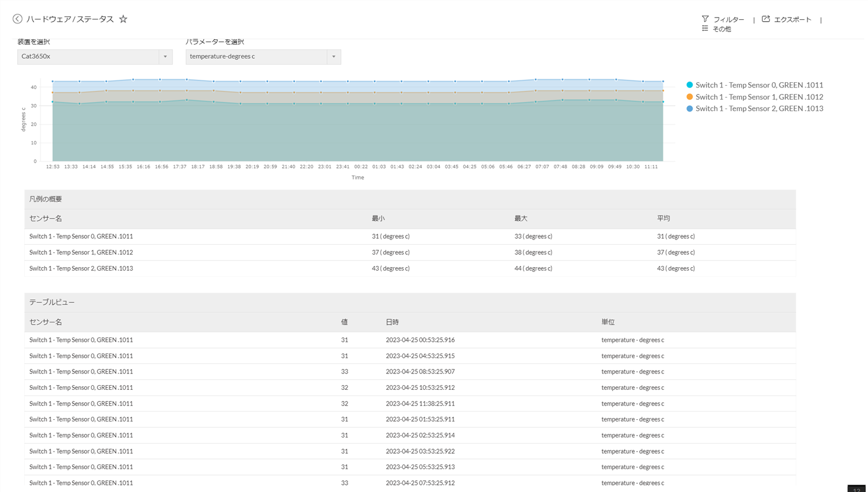The image size is (868, 492).
Task: Click the 2023-04-25 08:53:25.907 table row
Action: (420, 372)
